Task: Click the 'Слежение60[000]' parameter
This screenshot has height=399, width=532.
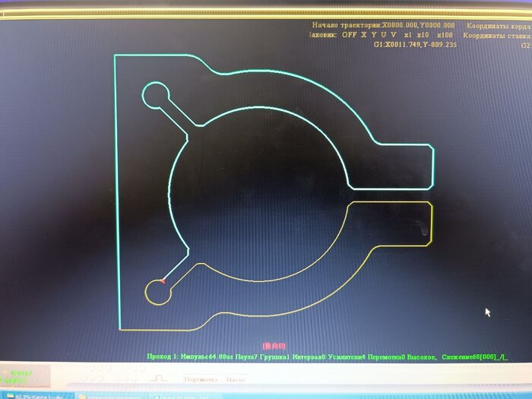Action: pyautogui.click(x=469, y=356)
